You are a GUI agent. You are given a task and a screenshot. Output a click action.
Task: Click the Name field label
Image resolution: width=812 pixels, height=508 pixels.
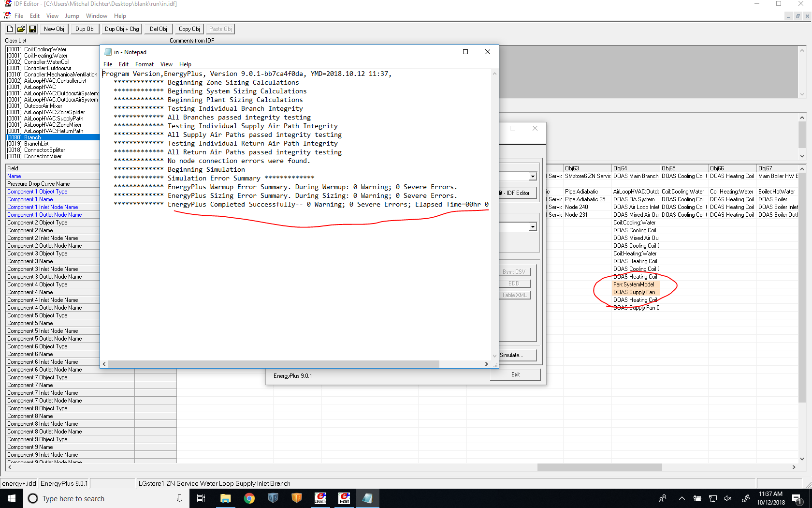pos(14,176)
